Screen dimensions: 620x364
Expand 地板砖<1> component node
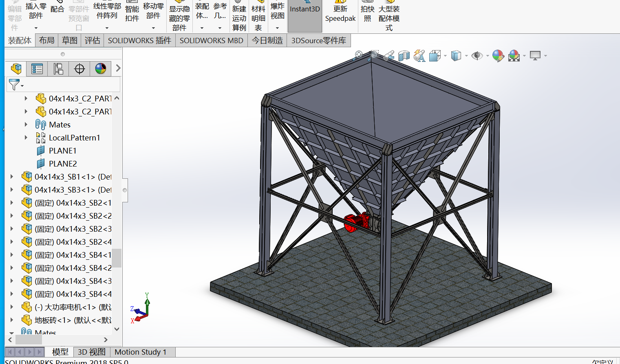pyautogui.click(x=12, y=320)
